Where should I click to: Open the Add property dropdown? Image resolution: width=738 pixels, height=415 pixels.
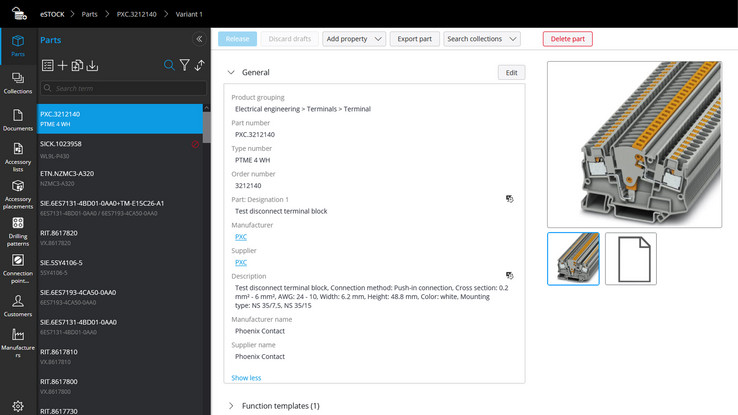pos(354,39)
